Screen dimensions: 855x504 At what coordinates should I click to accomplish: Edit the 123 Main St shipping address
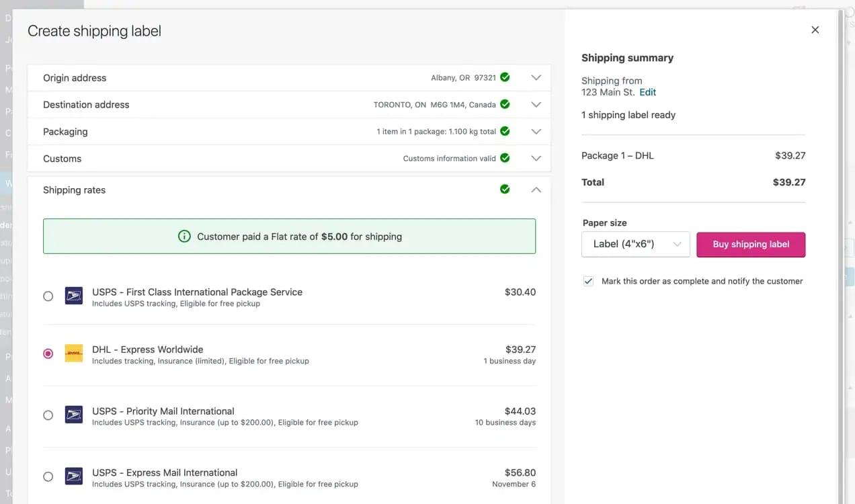647,92
